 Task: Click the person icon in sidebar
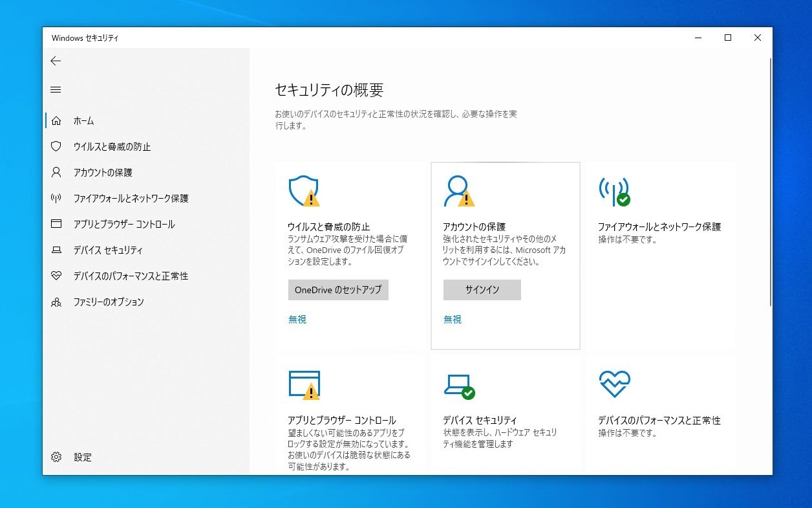click(x=56, y=173)
